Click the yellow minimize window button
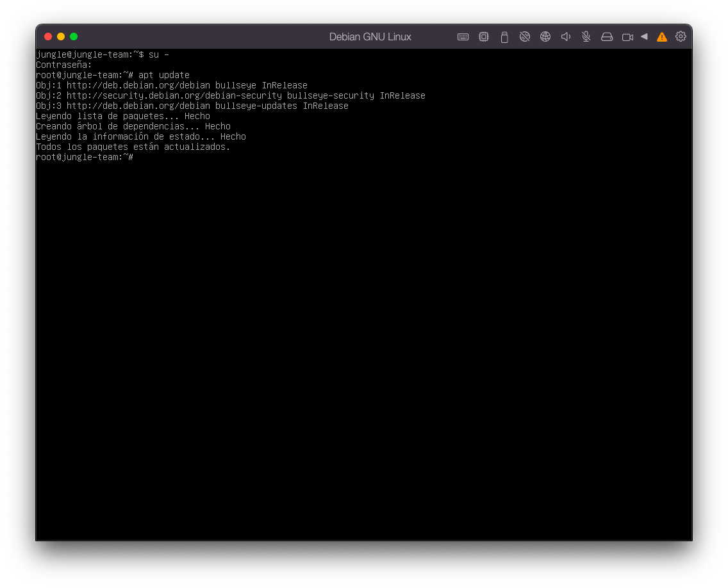This screenshot has width=728, height=588. [x=61, y=37]
